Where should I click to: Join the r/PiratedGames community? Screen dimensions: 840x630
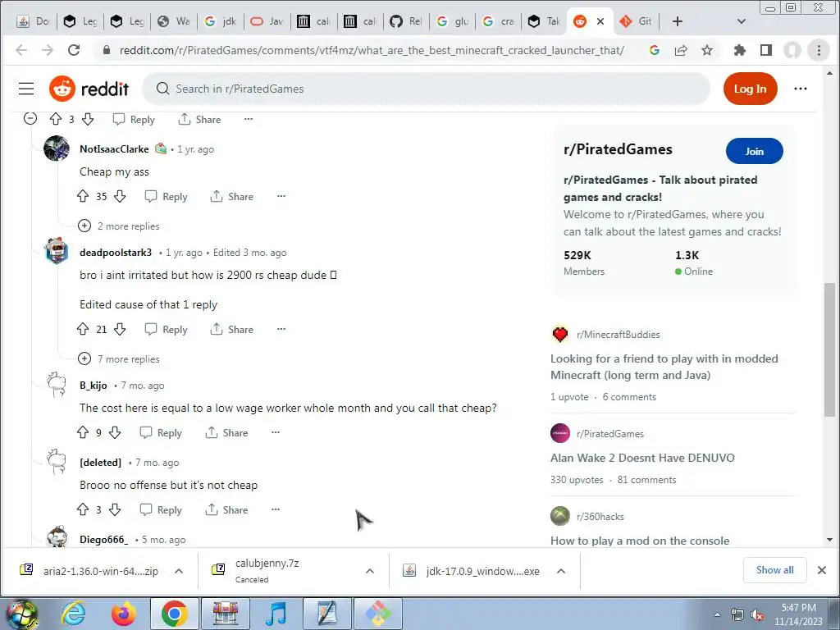pos(755,152)
